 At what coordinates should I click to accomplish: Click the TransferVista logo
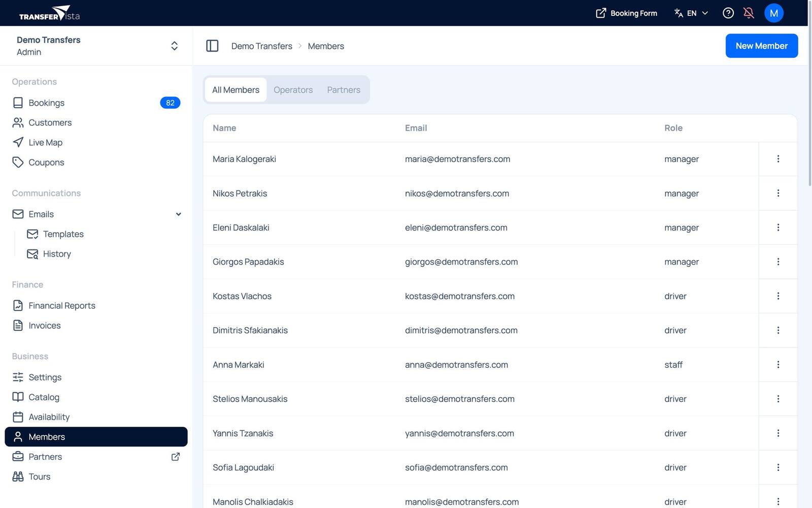coord(49,13)
